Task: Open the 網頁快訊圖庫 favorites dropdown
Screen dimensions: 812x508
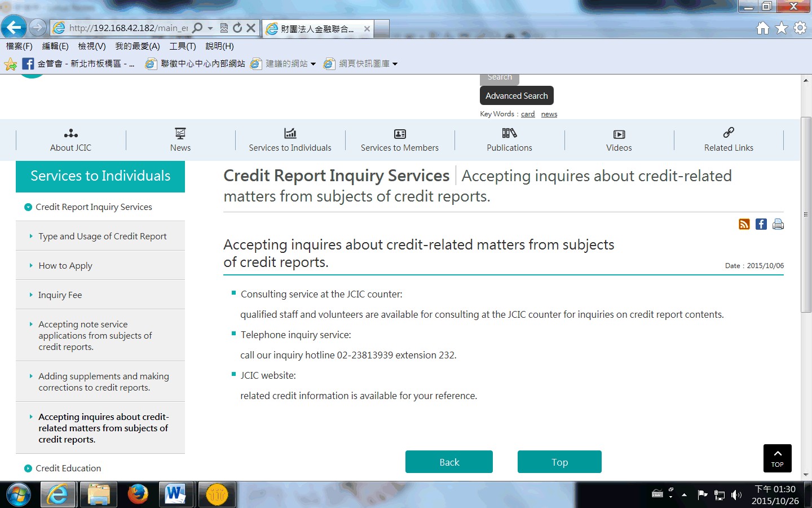Action: 395,64
